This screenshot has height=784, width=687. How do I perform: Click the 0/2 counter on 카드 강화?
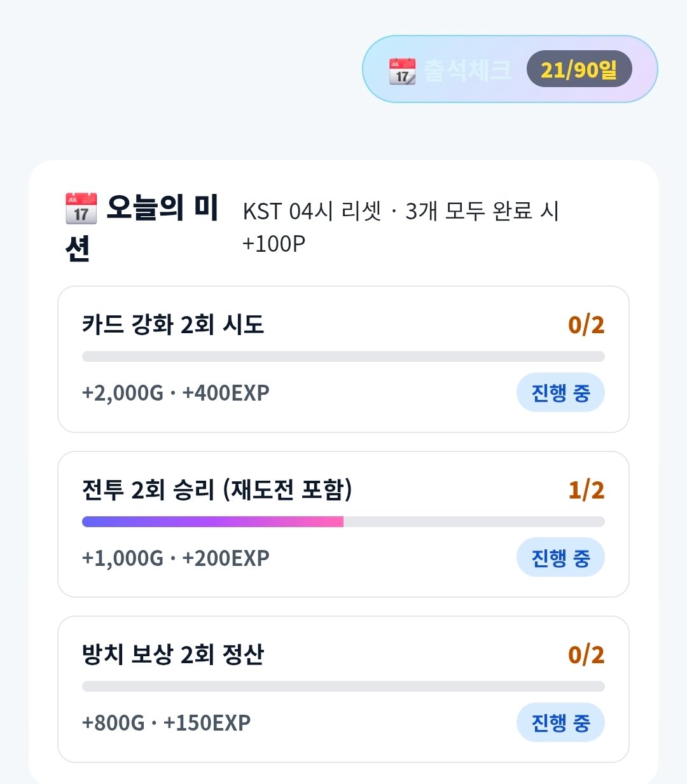[586, 325]
